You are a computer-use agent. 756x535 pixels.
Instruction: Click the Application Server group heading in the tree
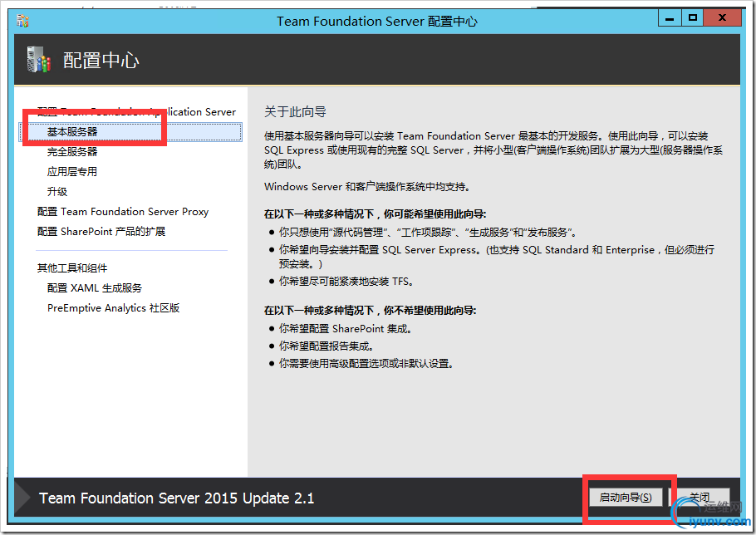click(136, 112)
